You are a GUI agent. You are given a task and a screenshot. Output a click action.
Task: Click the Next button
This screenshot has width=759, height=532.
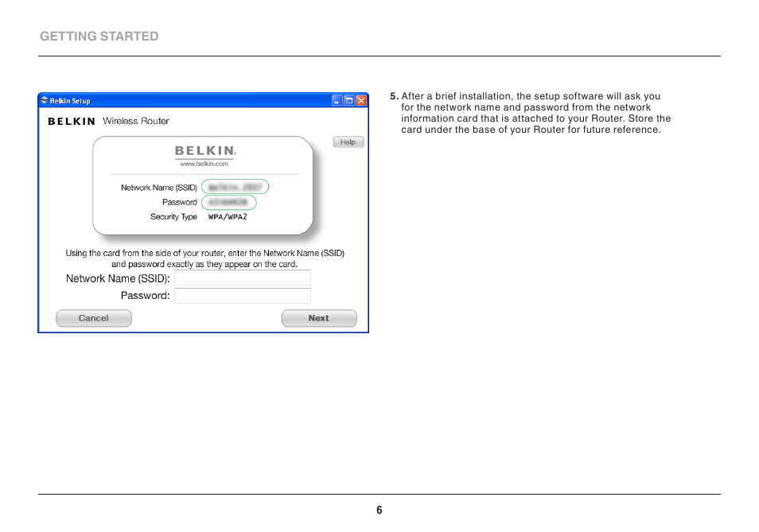click(319, 318)
